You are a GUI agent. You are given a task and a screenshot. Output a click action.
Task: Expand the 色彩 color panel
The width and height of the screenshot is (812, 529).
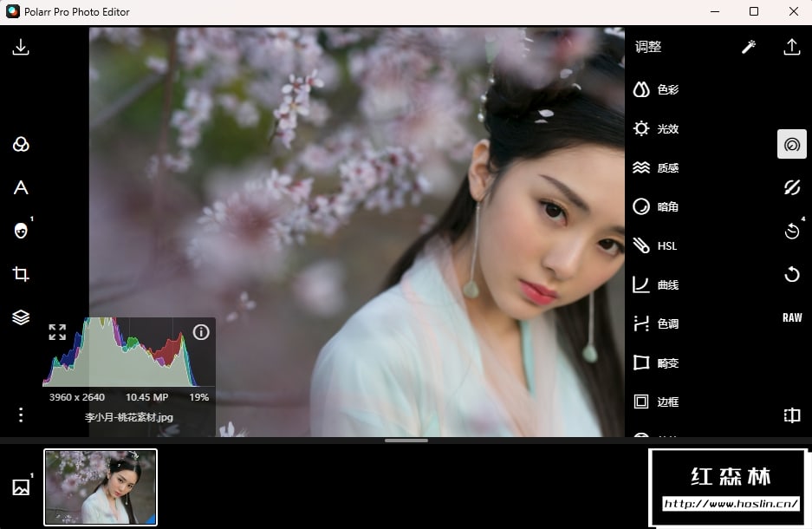[x=656, y=89]
